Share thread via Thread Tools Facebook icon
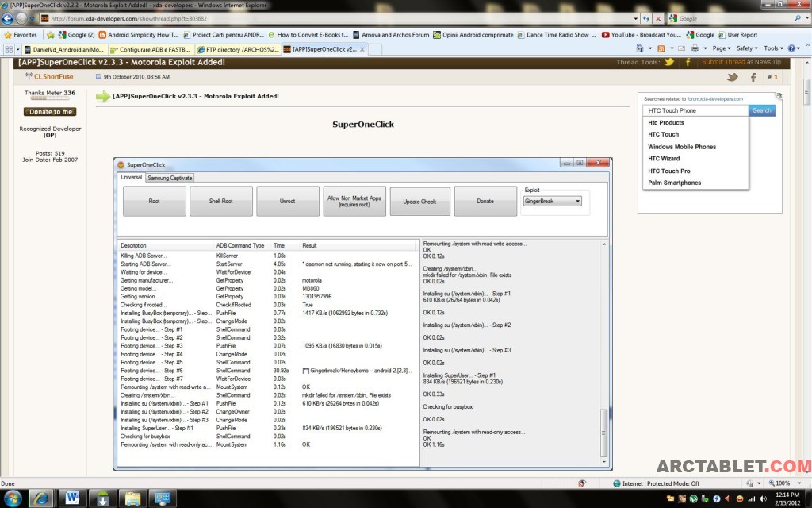The image size is (812, 508). pyautogui.click(x=688, y=62)
